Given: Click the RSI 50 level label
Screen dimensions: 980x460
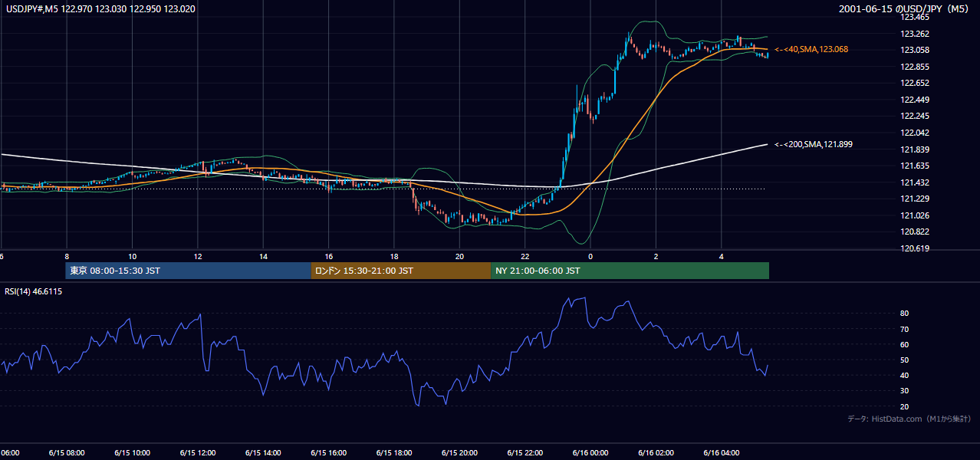Looking at the screenshot, I should [905, 360].
